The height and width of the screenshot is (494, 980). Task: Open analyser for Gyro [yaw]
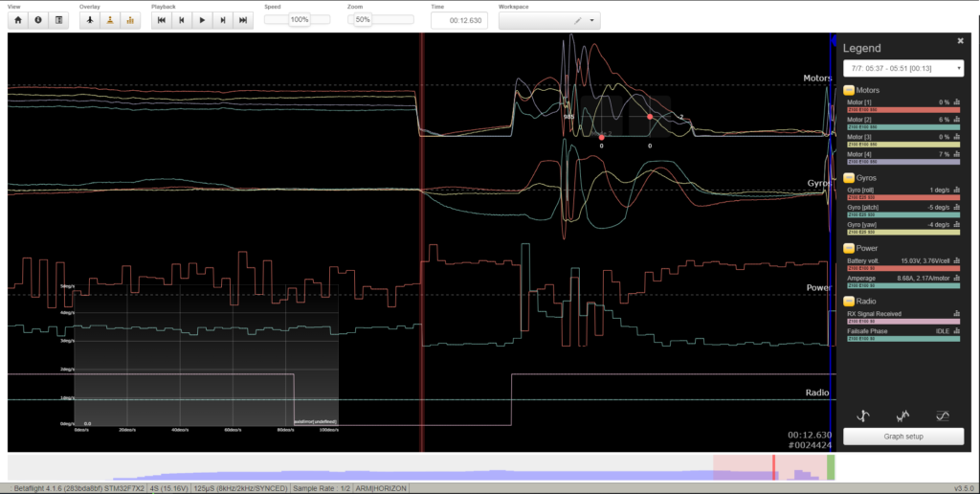click(x=957, y=224)
